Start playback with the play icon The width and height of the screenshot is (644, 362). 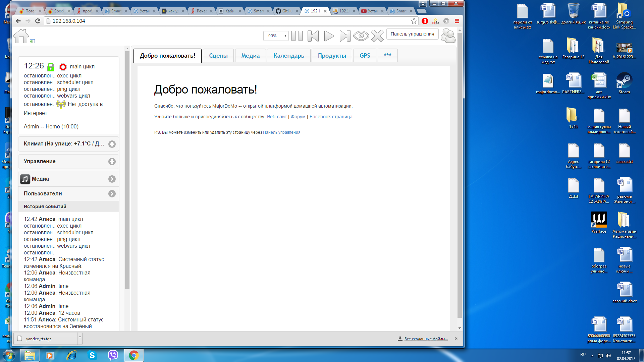[329, 36]
